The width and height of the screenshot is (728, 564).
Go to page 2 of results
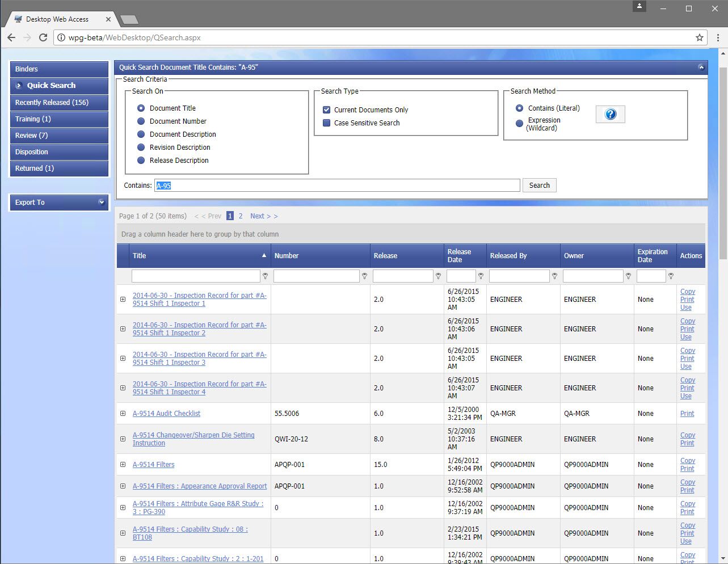tap(241, 216)
